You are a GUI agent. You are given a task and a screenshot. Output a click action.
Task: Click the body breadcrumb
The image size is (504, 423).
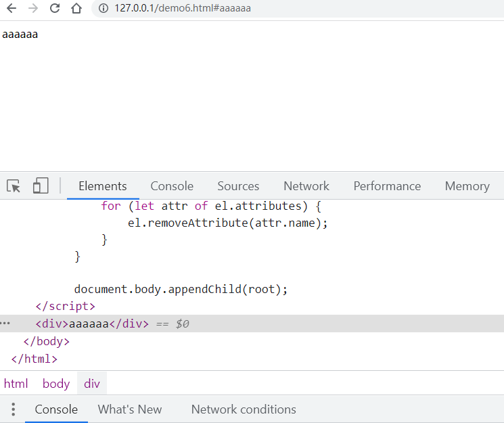click(56, 384)
